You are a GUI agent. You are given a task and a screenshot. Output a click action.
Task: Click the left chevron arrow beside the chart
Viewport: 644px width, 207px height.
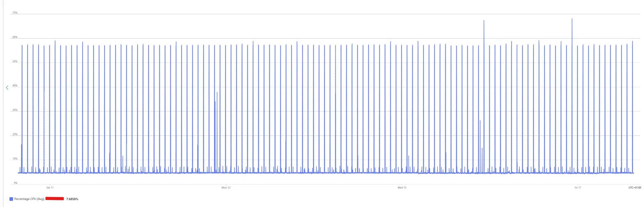coord(7,88)
